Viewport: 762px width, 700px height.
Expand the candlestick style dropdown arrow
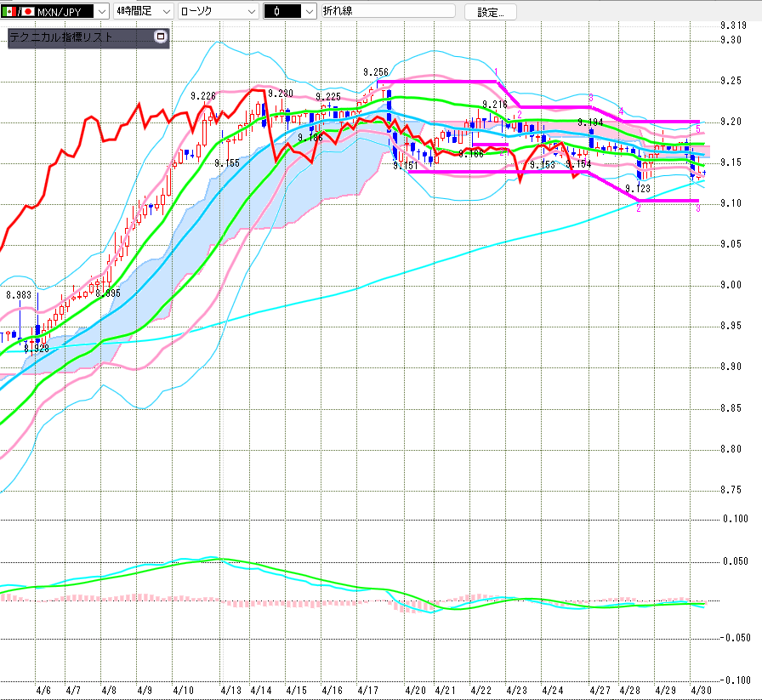click(x=309, y=11)
